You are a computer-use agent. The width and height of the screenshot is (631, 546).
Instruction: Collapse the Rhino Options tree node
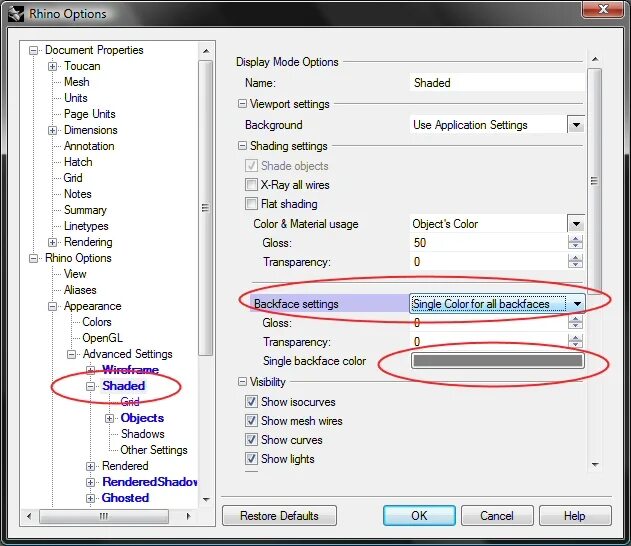[x=33, y=258]
